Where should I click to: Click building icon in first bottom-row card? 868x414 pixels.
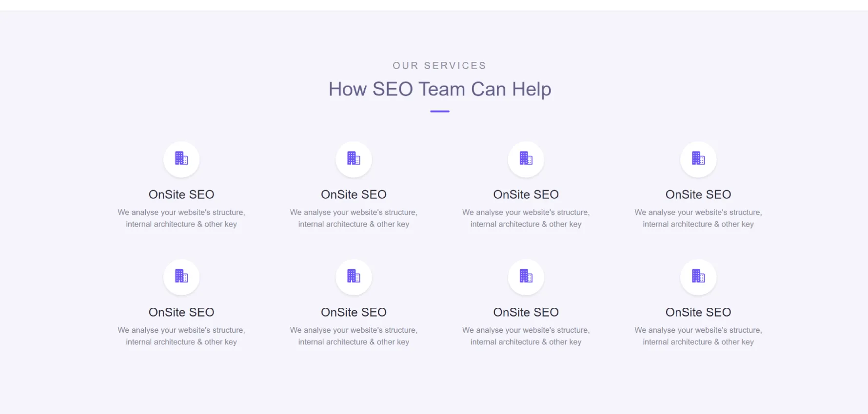tap(181, 276)
